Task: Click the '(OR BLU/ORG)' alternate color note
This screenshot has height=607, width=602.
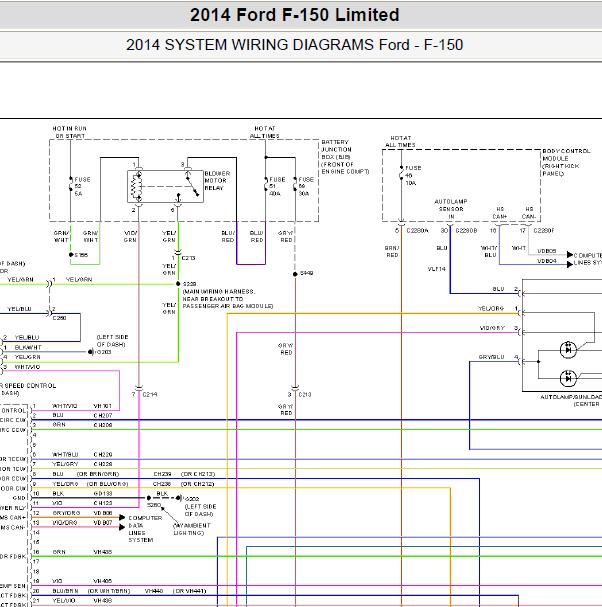Action: coord(107,484)
